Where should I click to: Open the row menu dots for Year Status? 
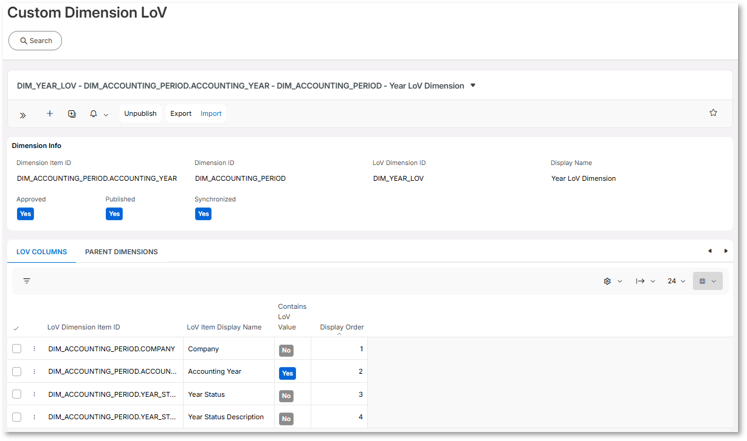coord(34,394)
